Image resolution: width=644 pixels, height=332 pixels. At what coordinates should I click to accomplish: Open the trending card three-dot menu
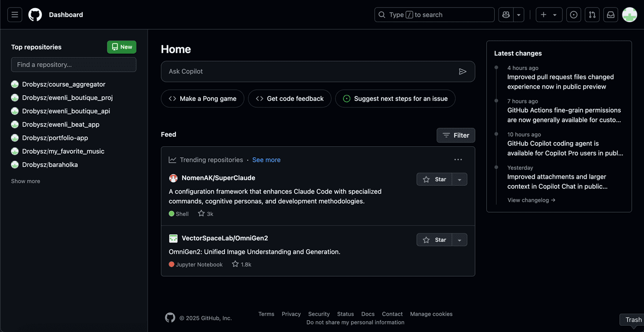coord(458,160)
